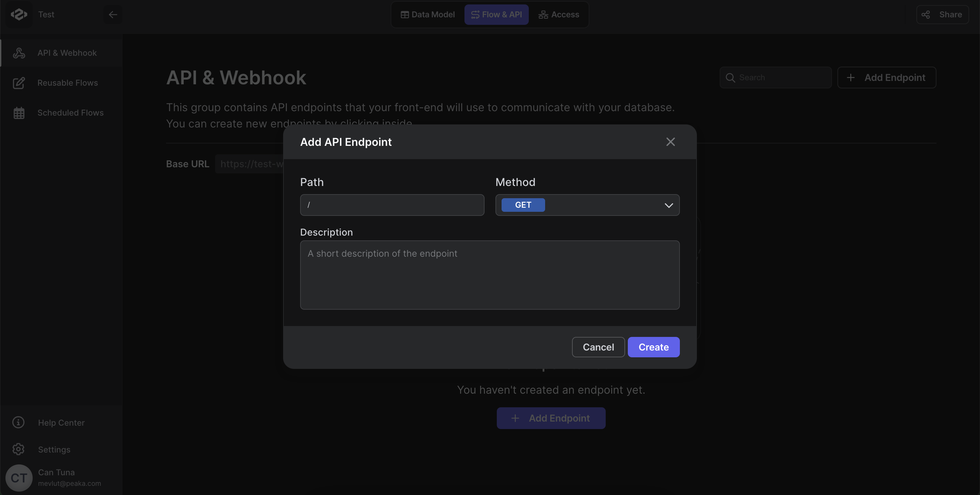Click the Access hierarchy icon
Image resolution: width=980 pixels, height=495 pixels.
coord(543,14)
